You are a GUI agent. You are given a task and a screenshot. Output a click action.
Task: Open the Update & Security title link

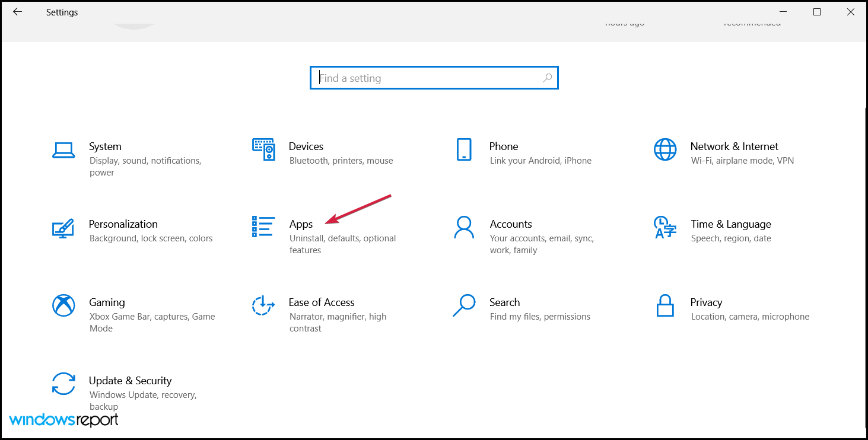(x=130, y=381)
